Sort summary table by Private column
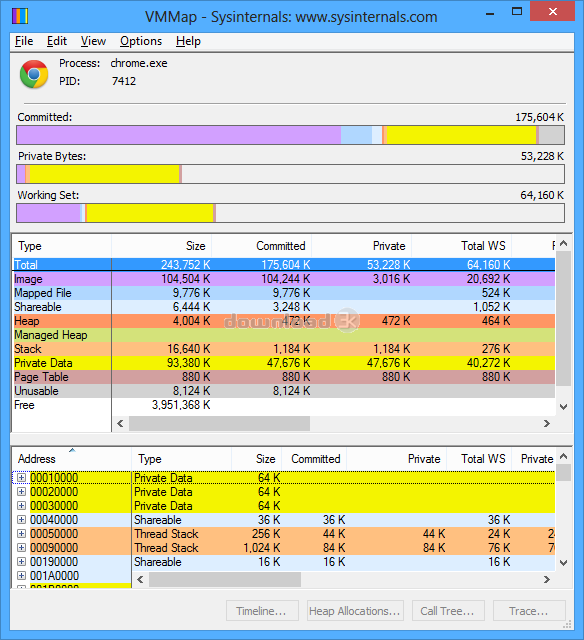The image size is (584, 640). point(362,246)
